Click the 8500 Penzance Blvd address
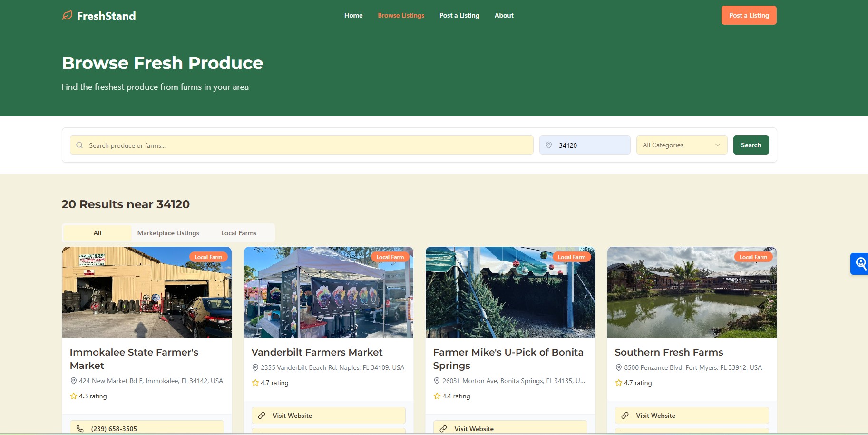The height and width of the screenshot is (435, 868). point(693,367)
